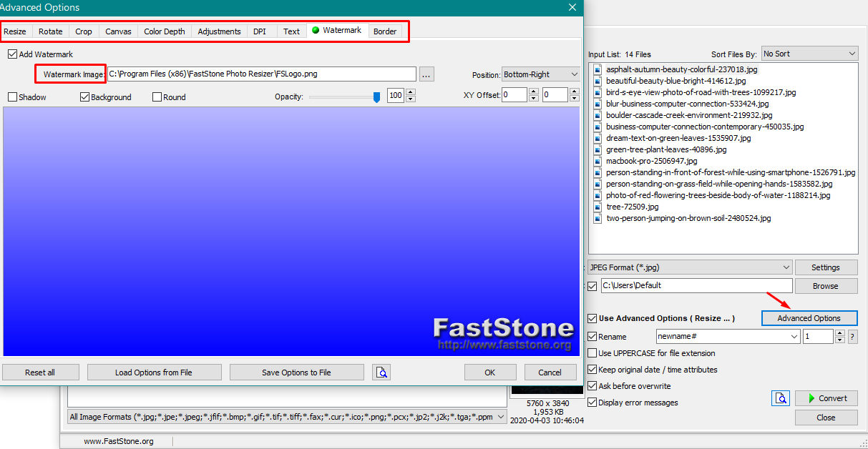Image resolution: width=868 pixels, height=449 pixels.
Task: Toggle Keep original date / time attributes
Action: coord(592,370)
